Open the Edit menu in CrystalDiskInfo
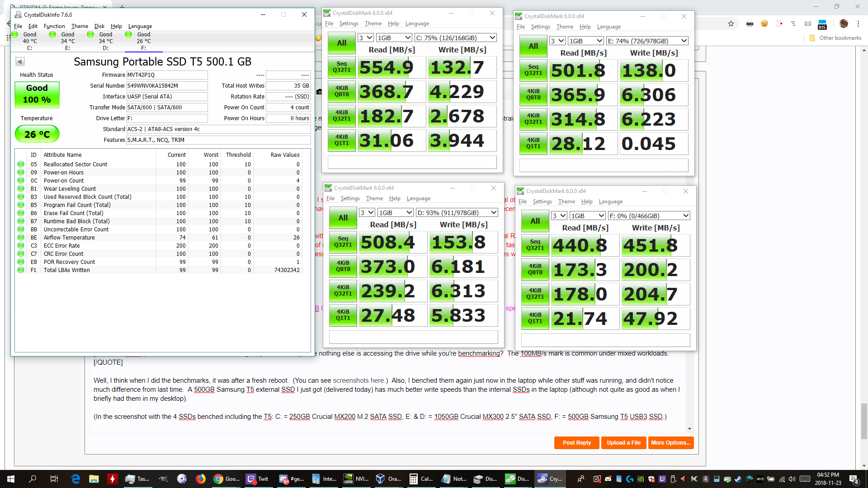The image size is (868, 488). pos(33,26)
